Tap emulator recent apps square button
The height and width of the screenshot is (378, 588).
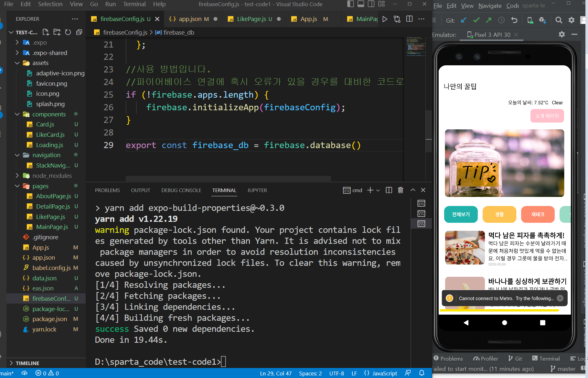[x=543, y=322]
